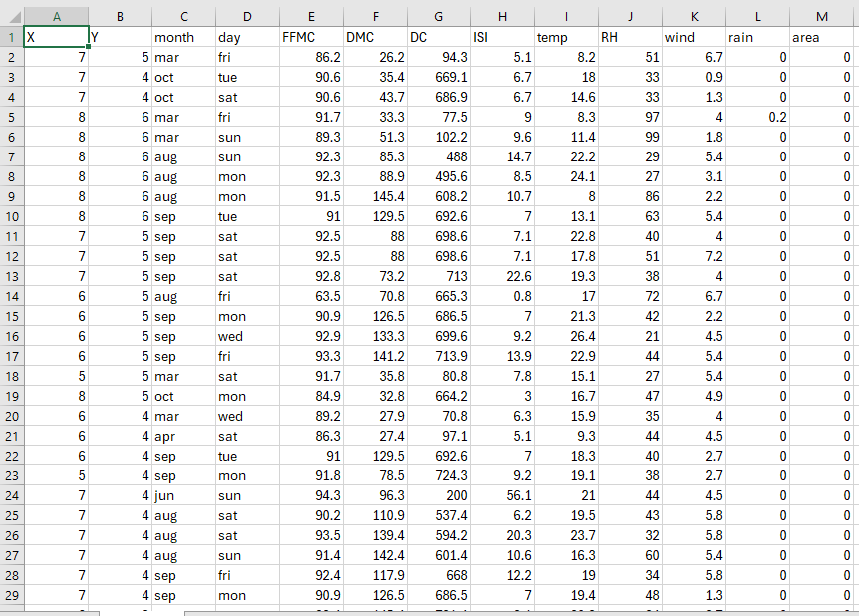Select row 5 header
This screenshot has height=616, width=859.
(x=12, y=117)
